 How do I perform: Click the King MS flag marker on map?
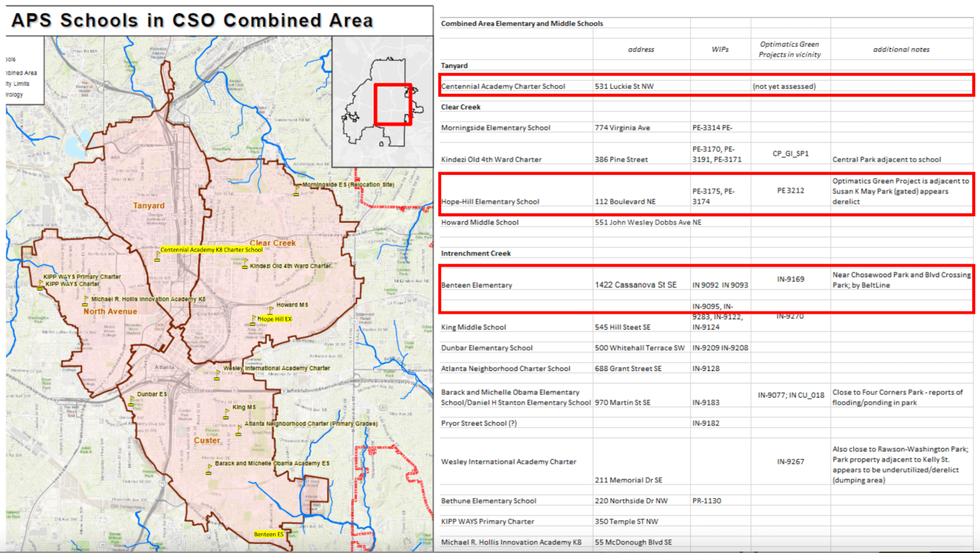226,414
